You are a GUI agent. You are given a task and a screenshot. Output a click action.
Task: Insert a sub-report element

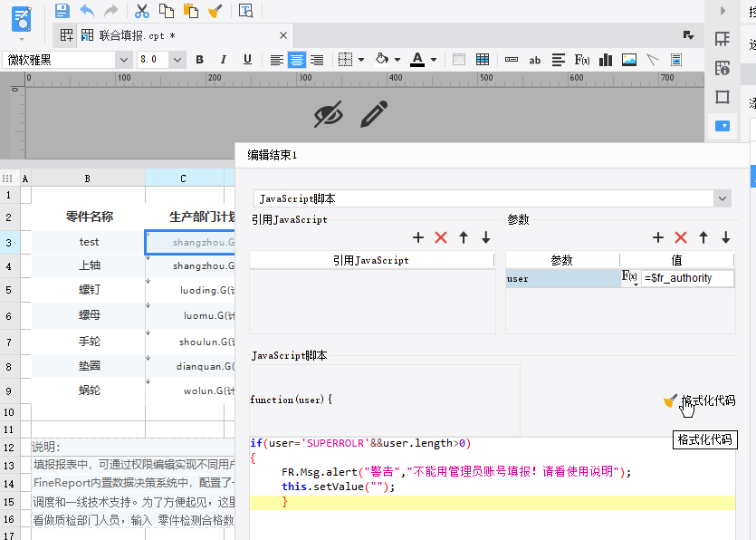point(676,60)
